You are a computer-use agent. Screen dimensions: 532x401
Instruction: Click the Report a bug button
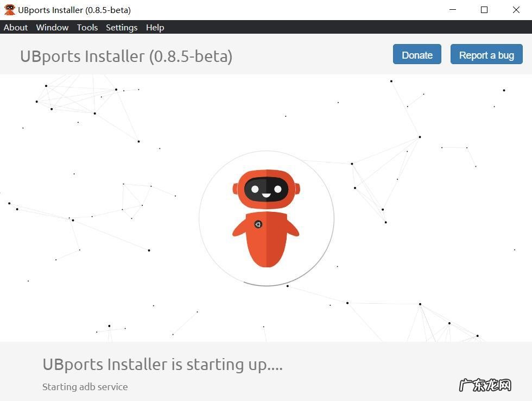coord(486,55)
